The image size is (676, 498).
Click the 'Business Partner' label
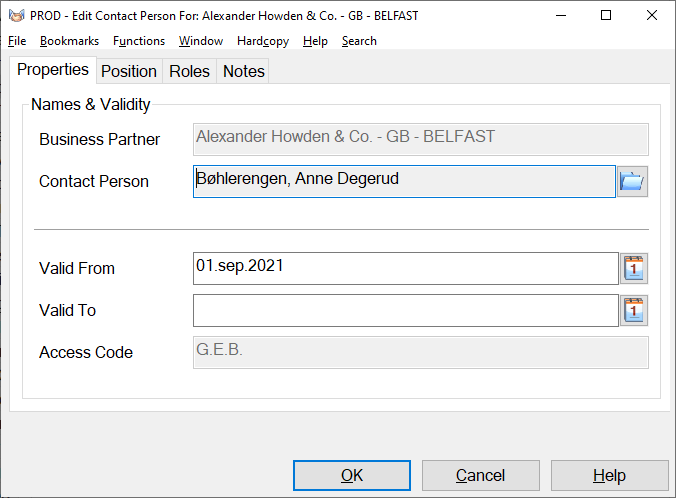[100, 140]
